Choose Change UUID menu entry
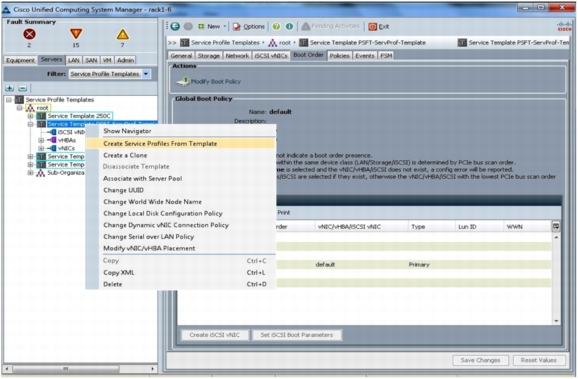This screenshot has height=379, width=578. click(x=181, y=190)
